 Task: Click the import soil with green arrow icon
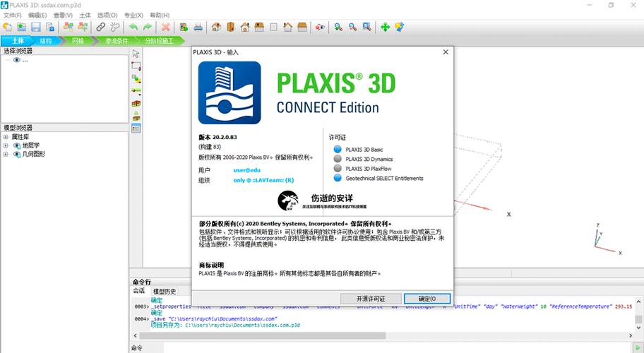coord(136,116)
